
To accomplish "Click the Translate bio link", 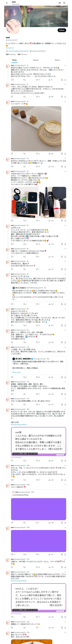I will tap(10, 48).
